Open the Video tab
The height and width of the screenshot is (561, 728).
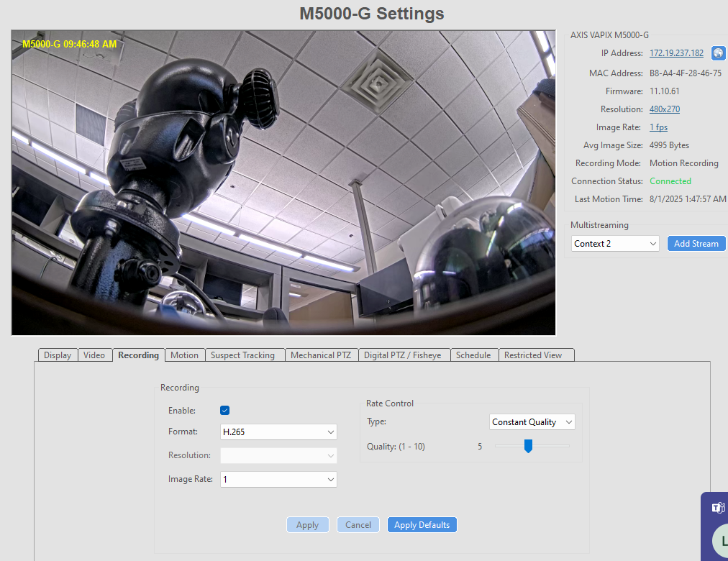point(94,355)
